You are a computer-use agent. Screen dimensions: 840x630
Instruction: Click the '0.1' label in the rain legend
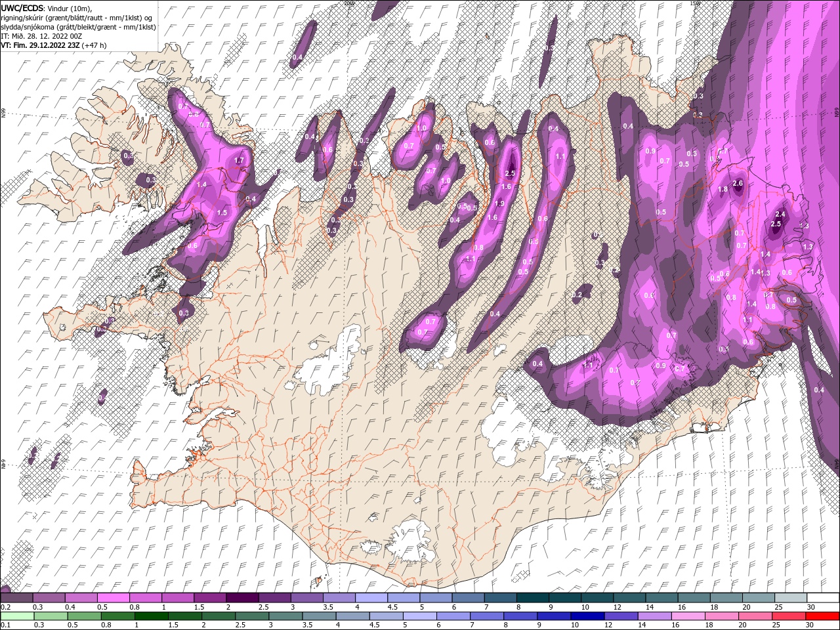5,625
